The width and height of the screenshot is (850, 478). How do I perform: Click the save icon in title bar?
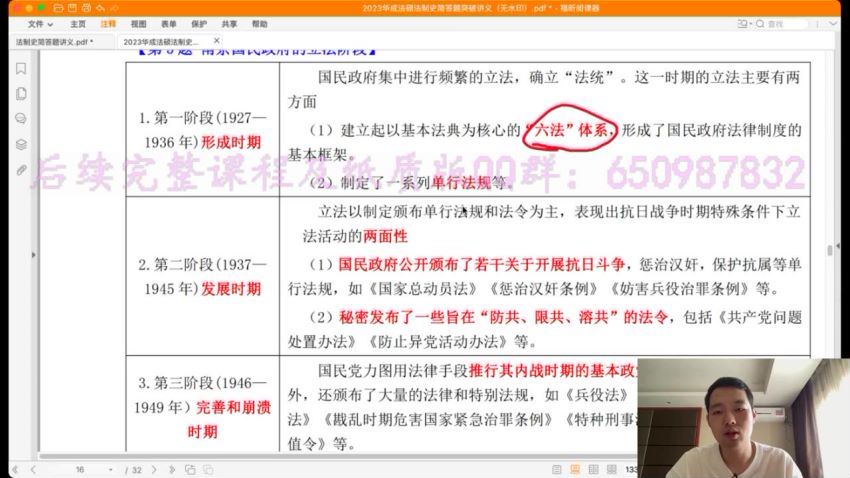(72, 8)
